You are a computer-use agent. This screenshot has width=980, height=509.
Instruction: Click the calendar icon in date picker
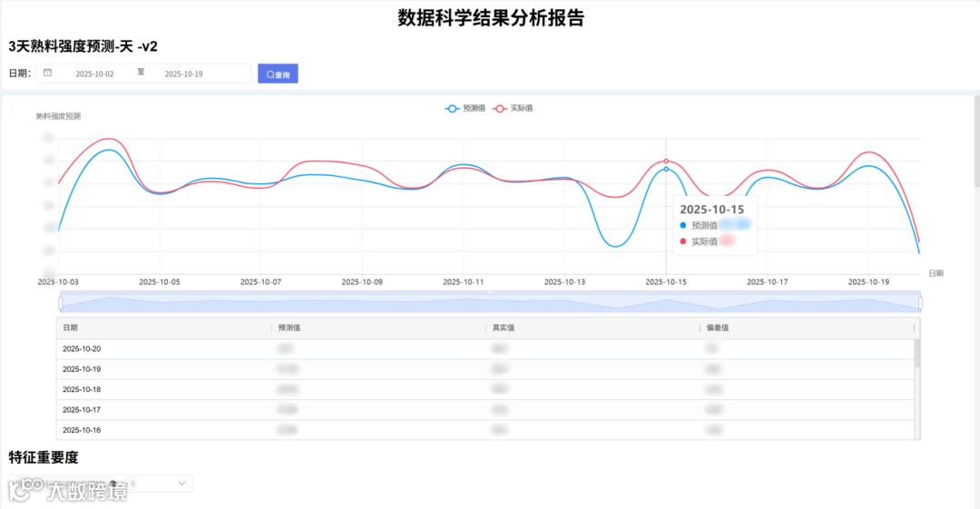point(47,73)
